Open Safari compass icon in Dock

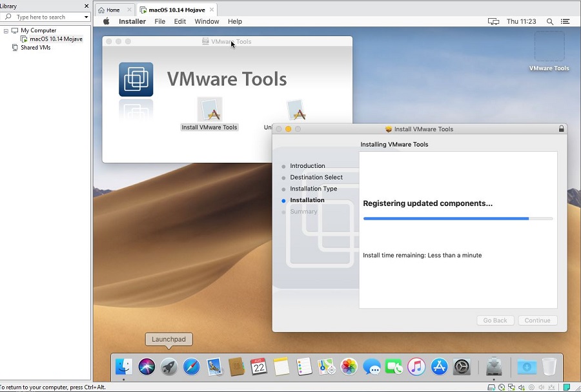[192, 367]
